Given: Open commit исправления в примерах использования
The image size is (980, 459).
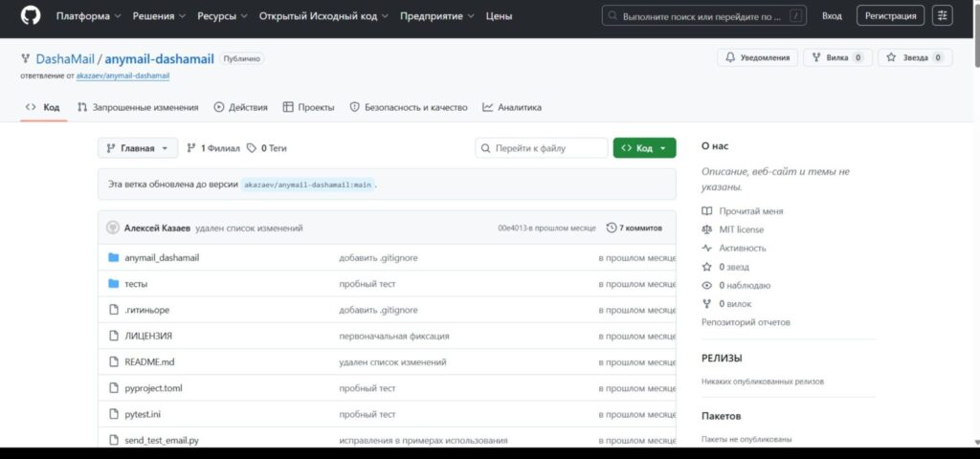Looking at the screenshot, I should (x=423, y=440).
